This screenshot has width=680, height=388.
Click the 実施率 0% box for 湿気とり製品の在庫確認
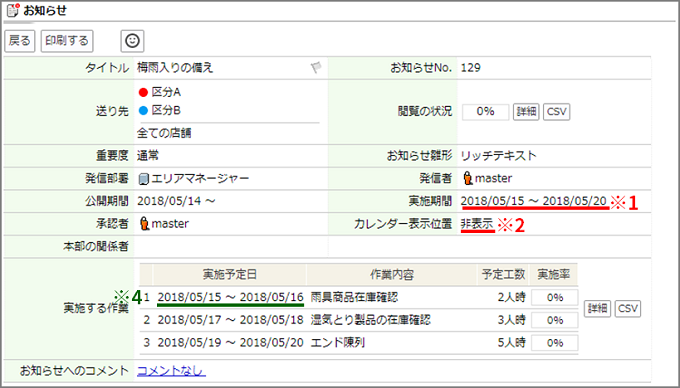(x=555, y=320)
